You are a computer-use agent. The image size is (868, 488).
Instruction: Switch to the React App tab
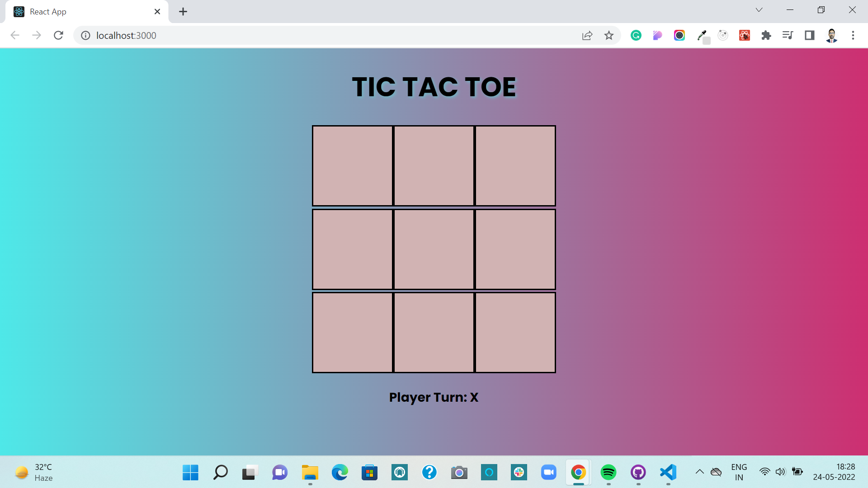tap(68, 11)
